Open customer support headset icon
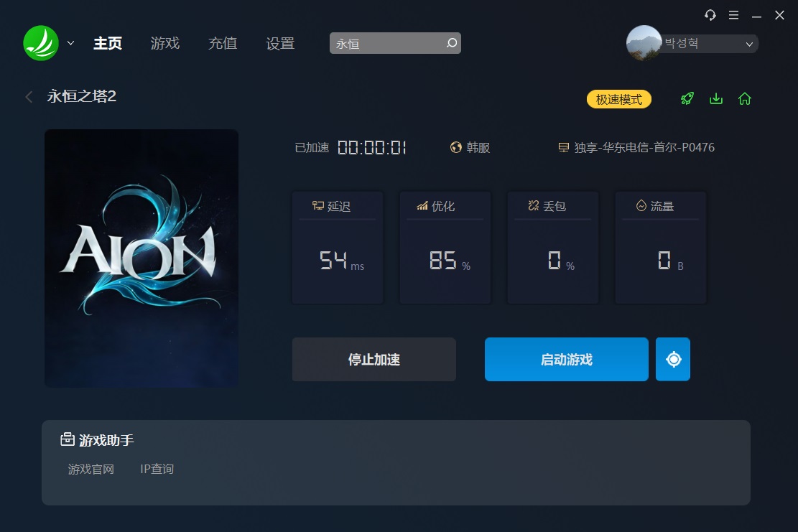 tap(710, 15)
